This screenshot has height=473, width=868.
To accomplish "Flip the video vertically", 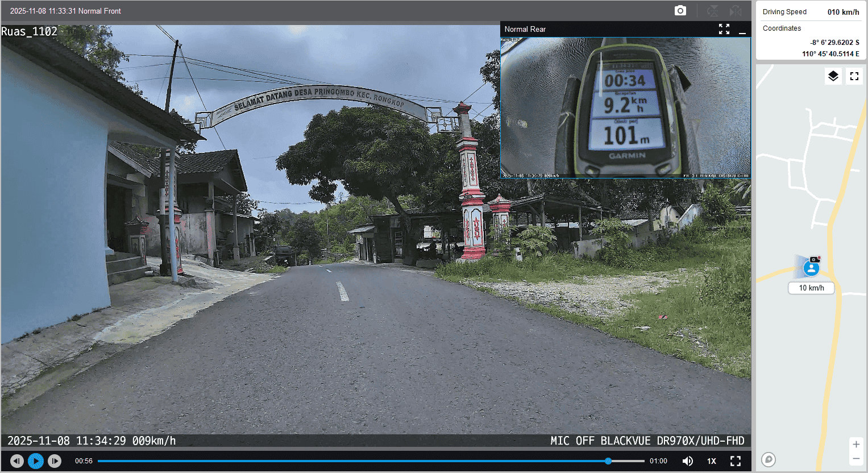I will pyautogui.click(x=712, y=11).
